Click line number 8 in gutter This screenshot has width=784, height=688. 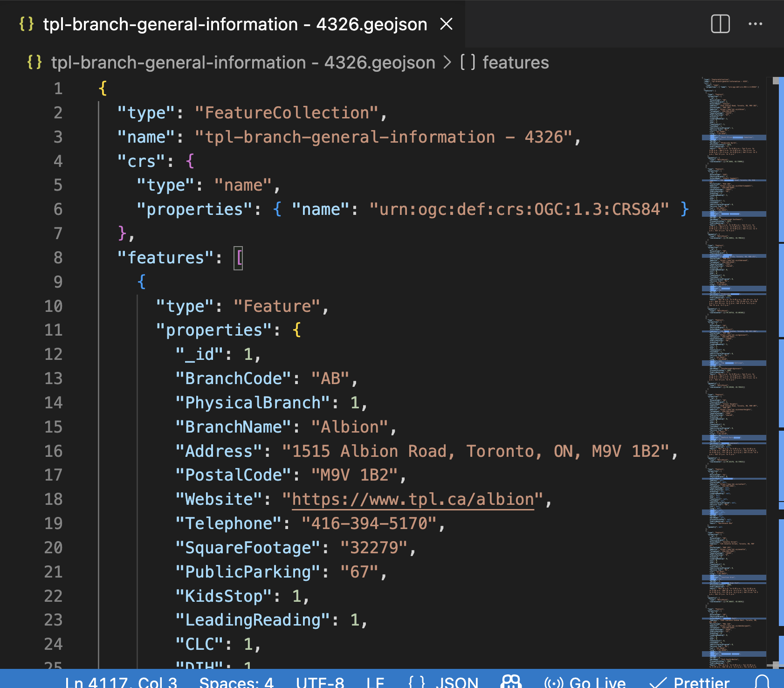tap(58, 258)
